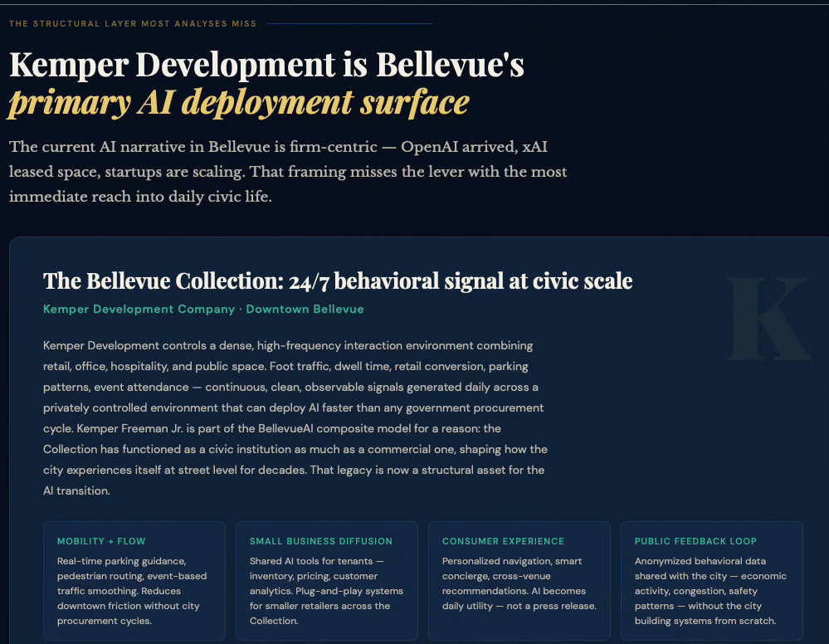This screenshot has height=644, width=829.
Task: Click 'Shared AI tools for tenants' description text
Action: click(x=326, y=591)
